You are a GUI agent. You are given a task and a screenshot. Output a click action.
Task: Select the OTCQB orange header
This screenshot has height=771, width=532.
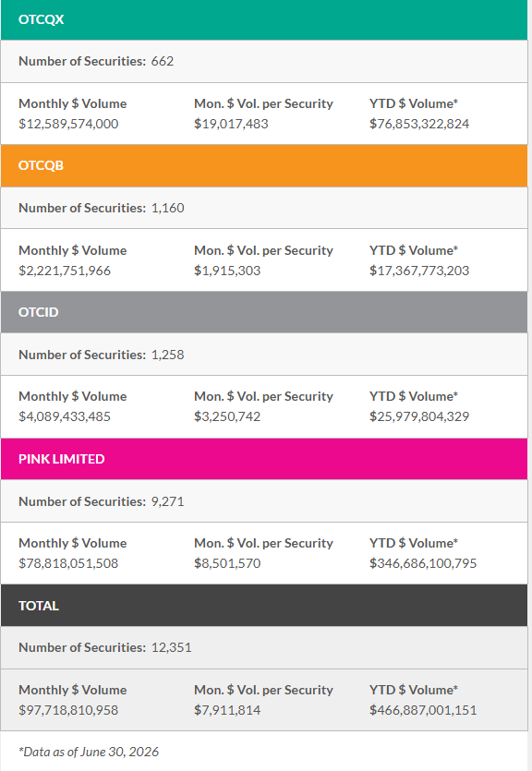coord(264,165)
